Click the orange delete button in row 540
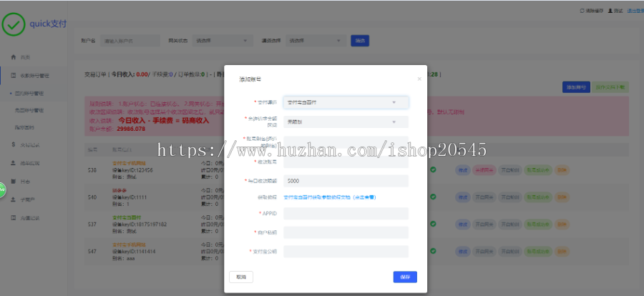Screen dimensions: 644x296 [562, 197]
